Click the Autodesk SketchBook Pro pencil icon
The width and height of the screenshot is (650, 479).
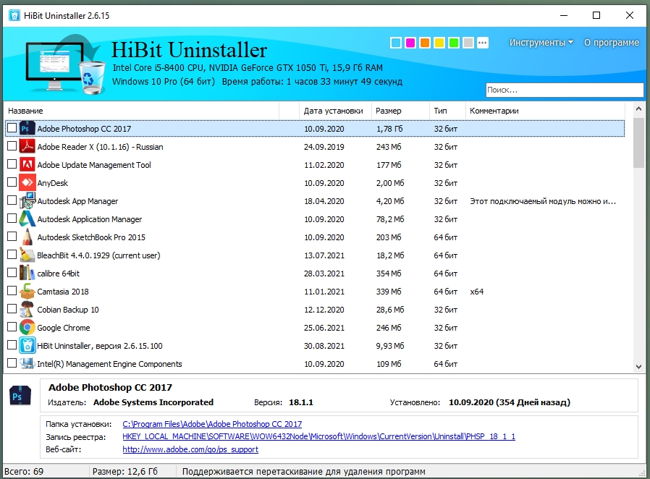coord(27,237)
